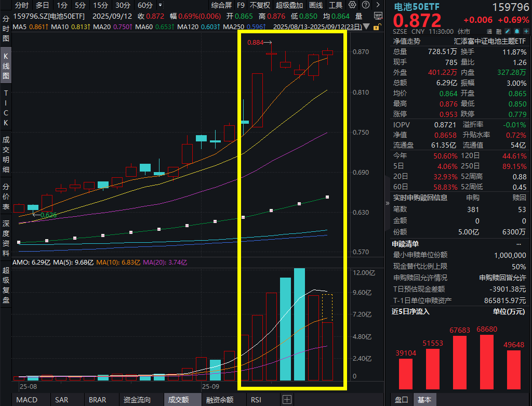This screenshot has width=532, height=406.
Task: Click the help question mark icon on the toolbar
Action: pos(365,5)
